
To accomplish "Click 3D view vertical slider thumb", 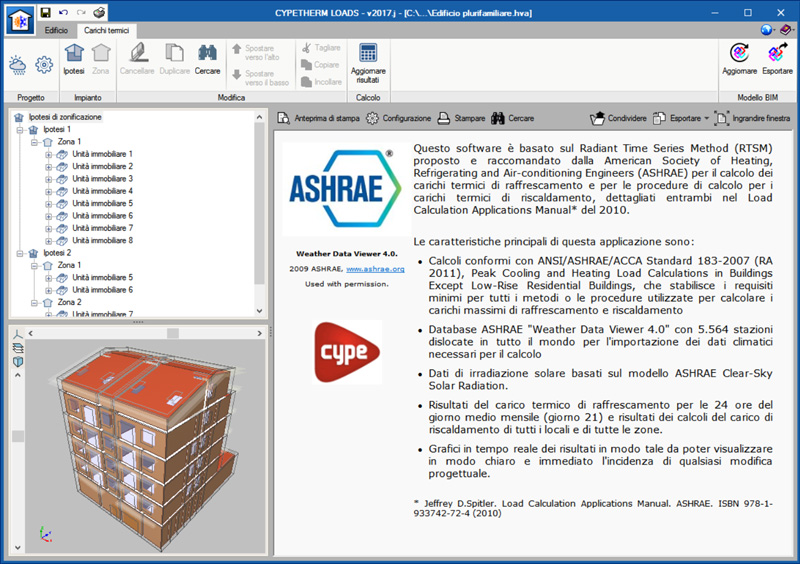I will coord(18,436).
